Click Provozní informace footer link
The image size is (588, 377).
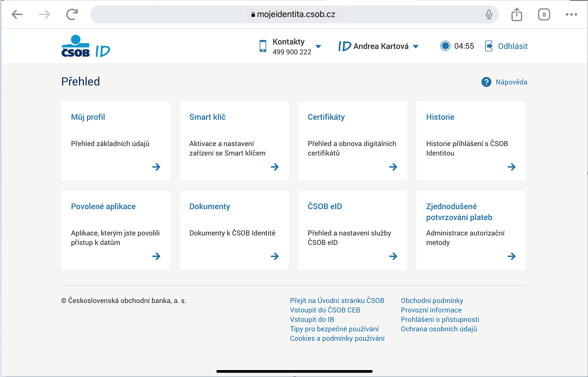(431, 310)
